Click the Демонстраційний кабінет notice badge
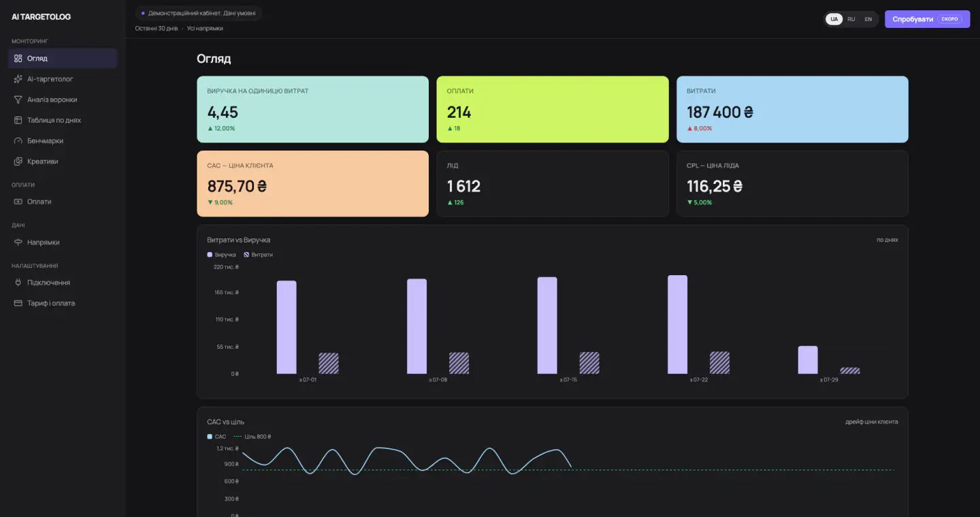The width and height of the screenshot is (980, 517). tap(199, 13)
